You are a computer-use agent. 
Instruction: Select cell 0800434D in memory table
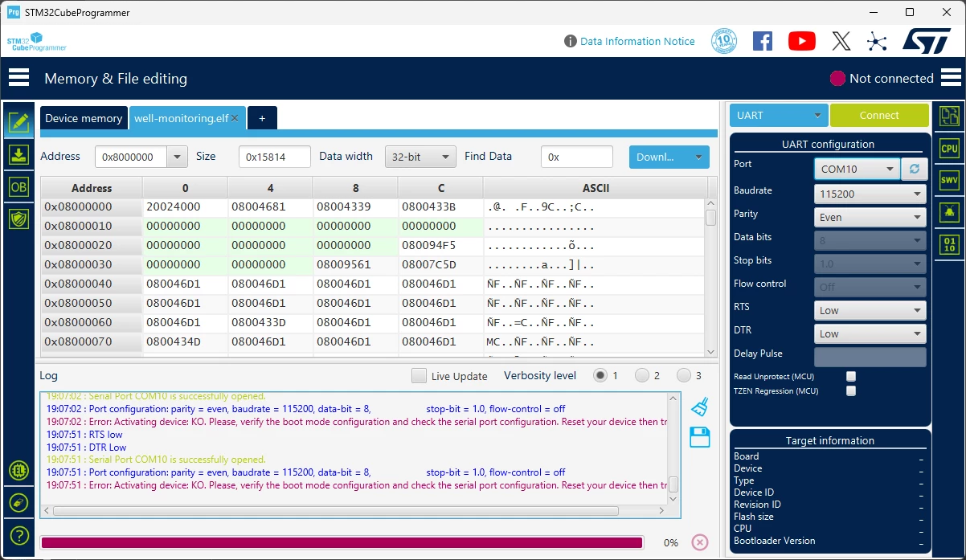point(185,341)
